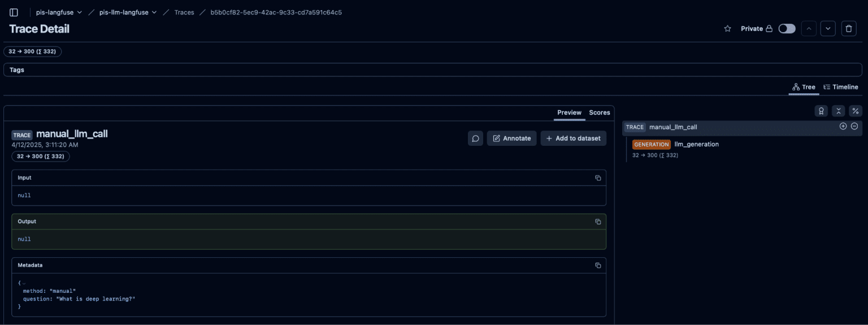Copy the Metadata content
Screen dimensions: 868x325
598,265
